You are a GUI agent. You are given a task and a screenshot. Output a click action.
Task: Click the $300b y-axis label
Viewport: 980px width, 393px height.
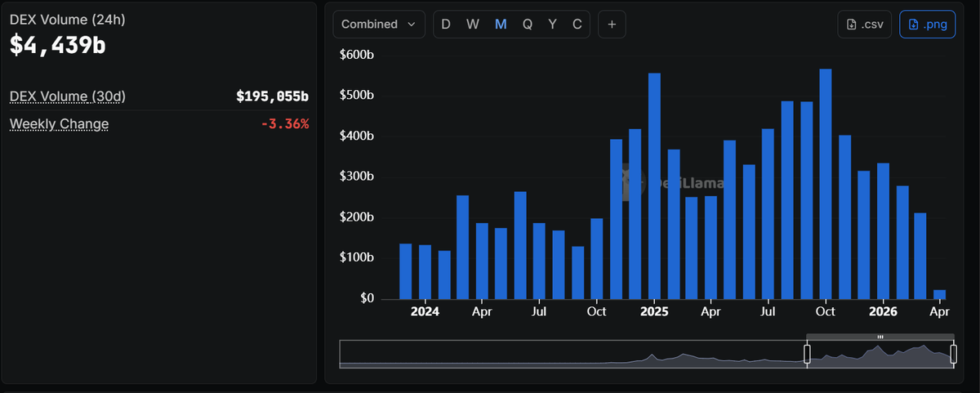click(x=357, y=176)
